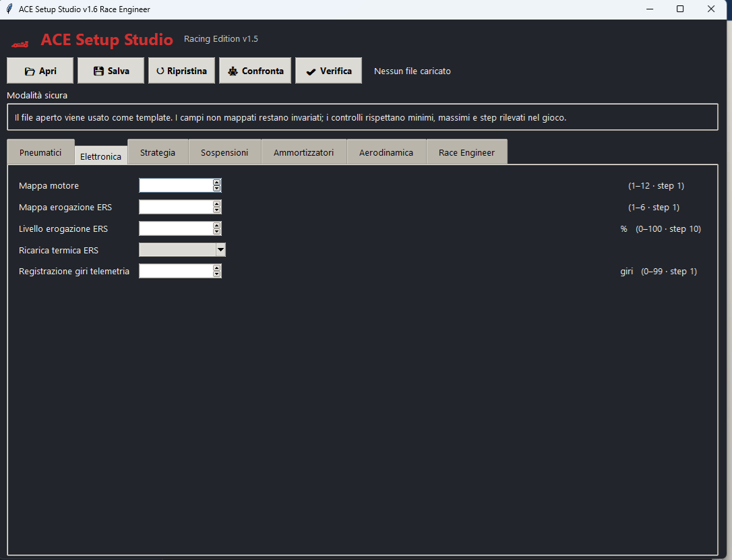
Task: Click the "(0–100 · step 10)" range hint
Action: click(x=668, y=228)
